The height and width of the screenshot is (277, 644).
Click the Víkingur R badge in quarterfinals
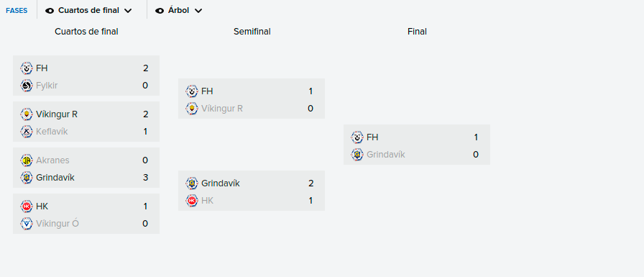[27, 114]
